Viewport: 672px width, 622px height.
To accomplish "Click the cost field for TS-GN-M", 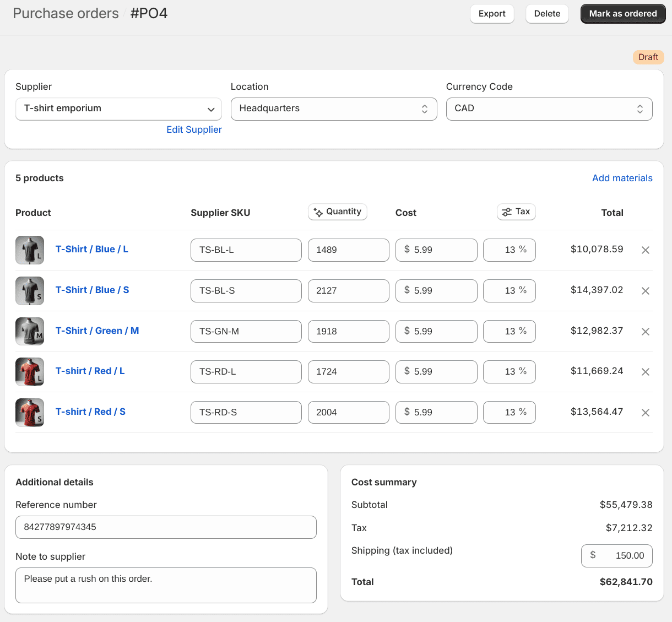I will 436,331.
